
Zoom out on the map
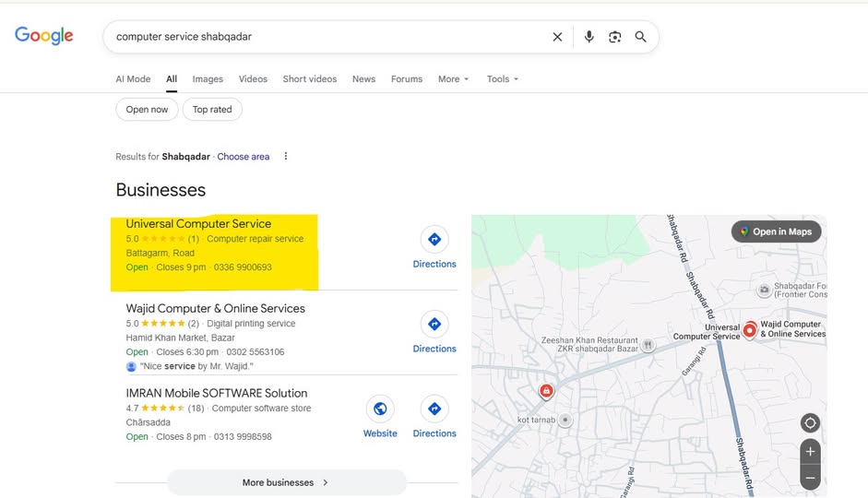pyautogui.click(x=810, y=478)
